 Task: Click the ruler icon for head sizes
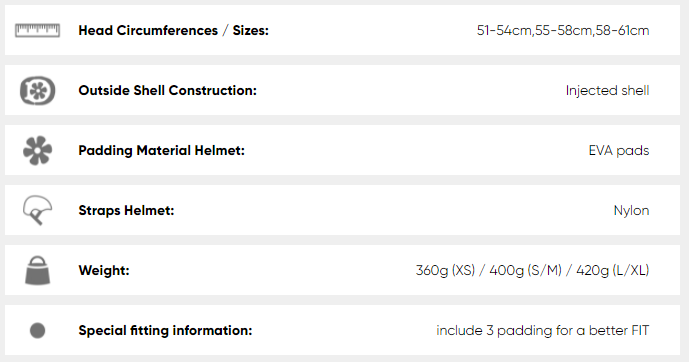37,30
